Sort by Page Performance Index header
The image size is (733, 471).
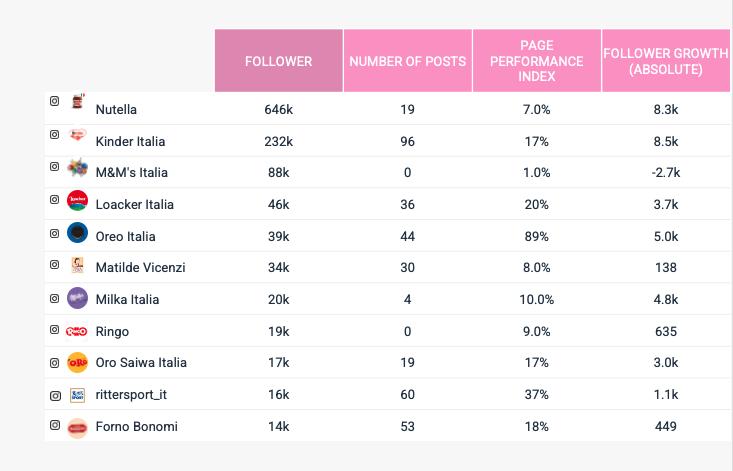coord(537,61)
